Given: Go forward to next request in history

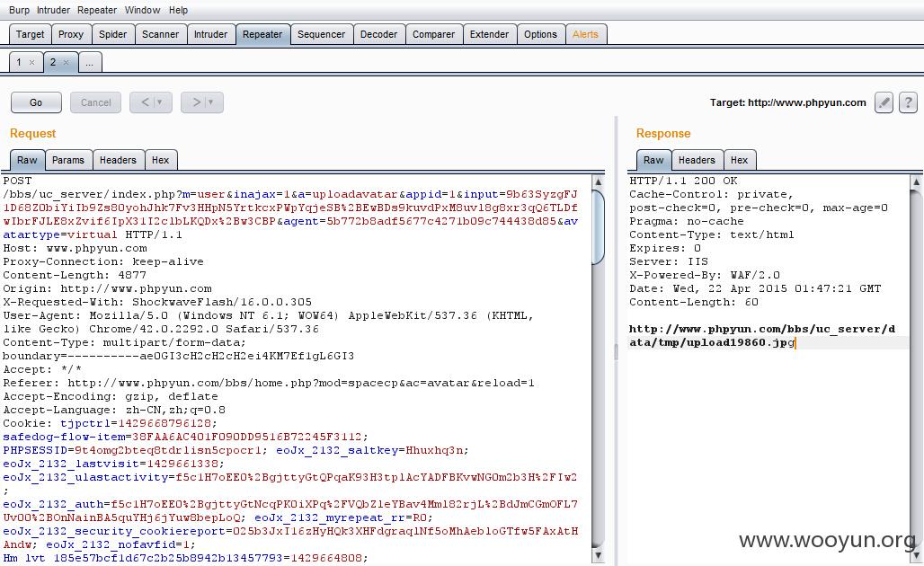Looking at the screenshot, I should tap(196, 102).
